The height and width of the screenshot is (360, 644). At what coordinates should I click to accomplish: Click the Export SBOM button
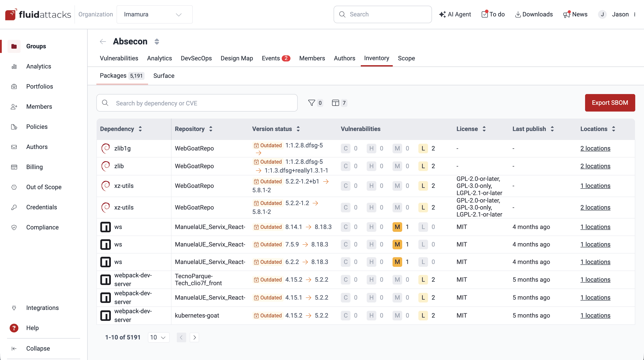tap(610, 103)
